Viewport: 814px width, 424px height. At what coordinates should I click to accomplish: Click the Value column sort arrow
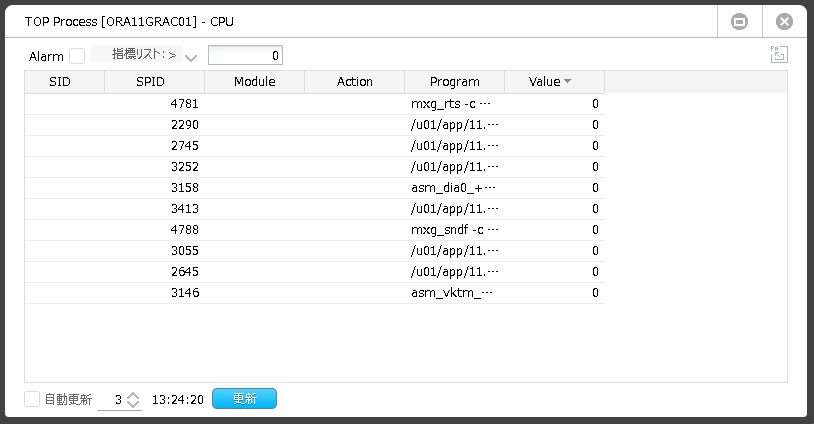point(567,81)
